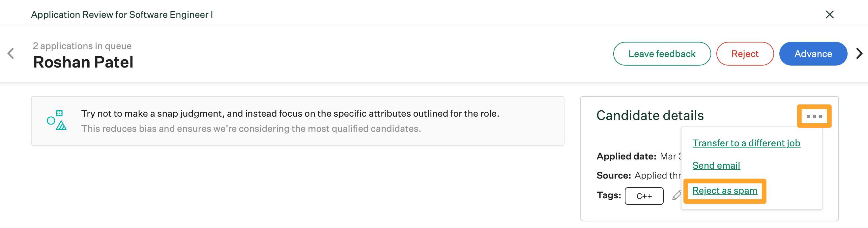Click the snap judgment reminder banner
Screen dimensions: 868x228
pyautogui.click(x=298, y=121)
